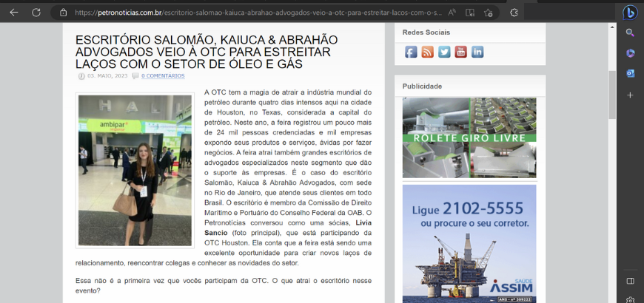Open the LinkedIn profile icon

click(477, 52)
